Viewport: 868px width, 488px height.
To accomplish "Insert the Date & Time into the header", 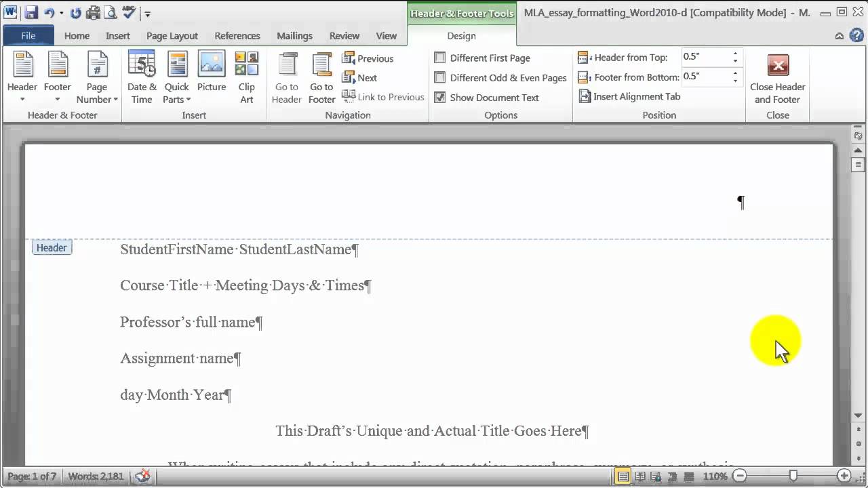I will pos(142,78).
